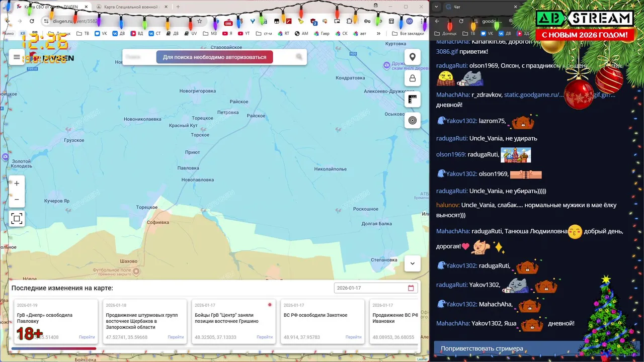Open the ruler measurement tool
644x362 pixels.
pyautogui.click(x=413, y=99)
